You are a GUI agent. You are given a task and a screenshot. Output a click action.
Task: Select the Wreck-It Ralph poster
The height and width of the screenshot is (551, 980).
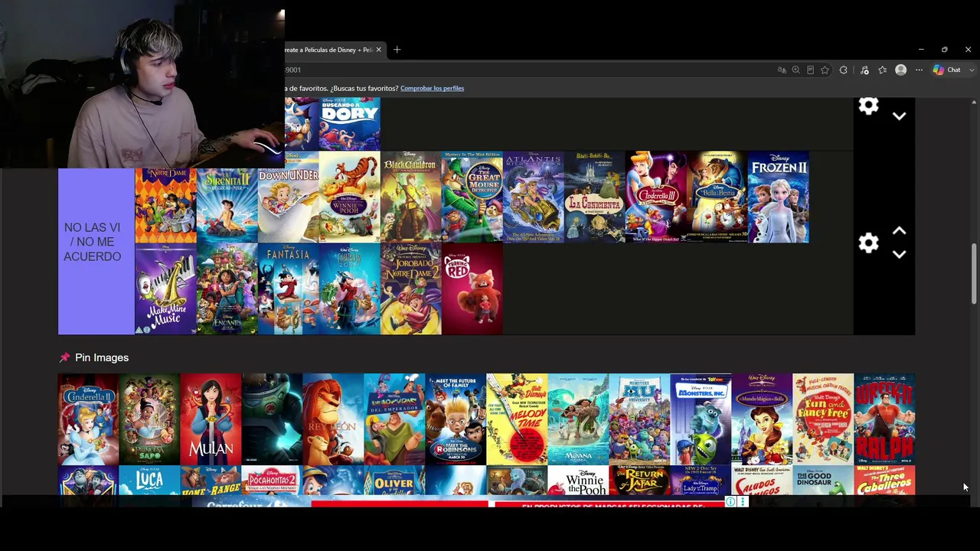[884, 419]
